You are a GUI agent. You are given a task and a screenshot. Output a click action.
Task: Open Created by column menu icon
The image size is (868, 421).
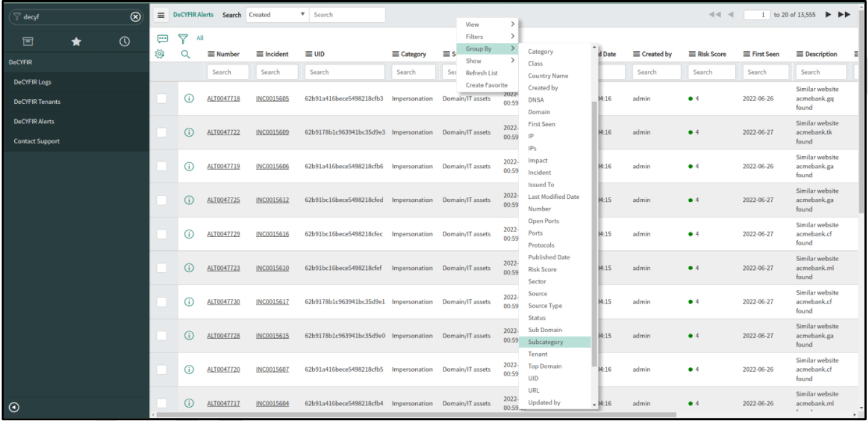(x=637, y=54)
